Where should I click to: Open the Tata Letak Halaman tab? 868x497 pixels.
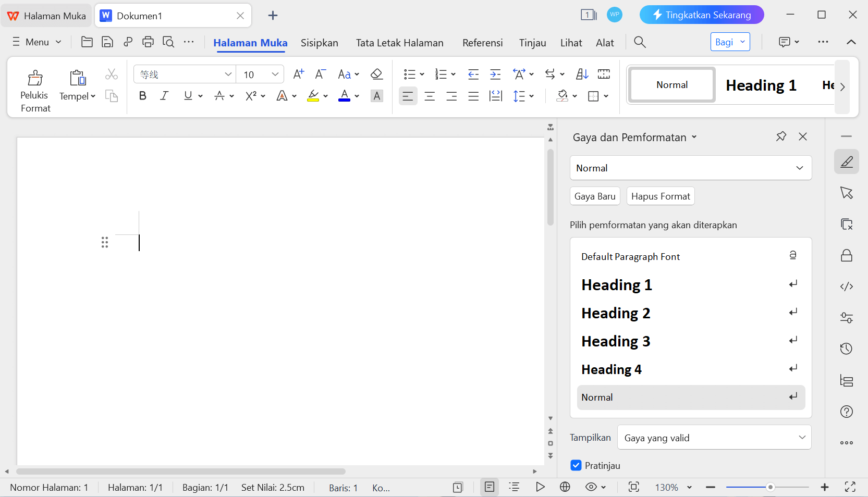coord(399,43)
